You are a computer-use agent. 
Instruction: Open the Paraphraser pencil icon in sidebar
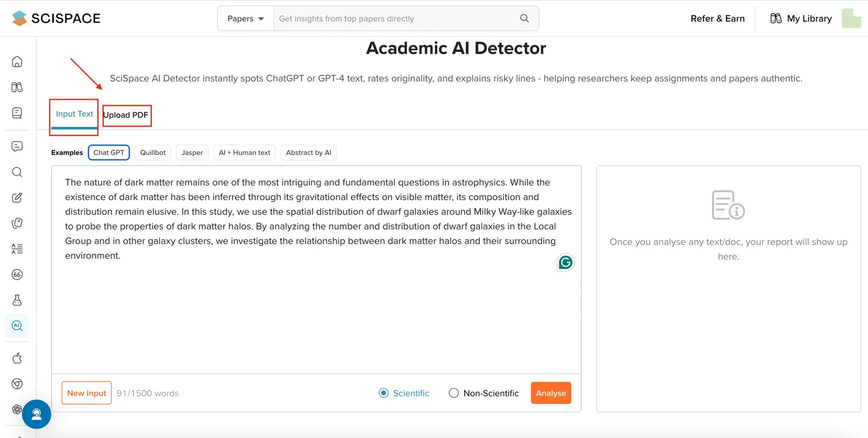pos(16,198)
